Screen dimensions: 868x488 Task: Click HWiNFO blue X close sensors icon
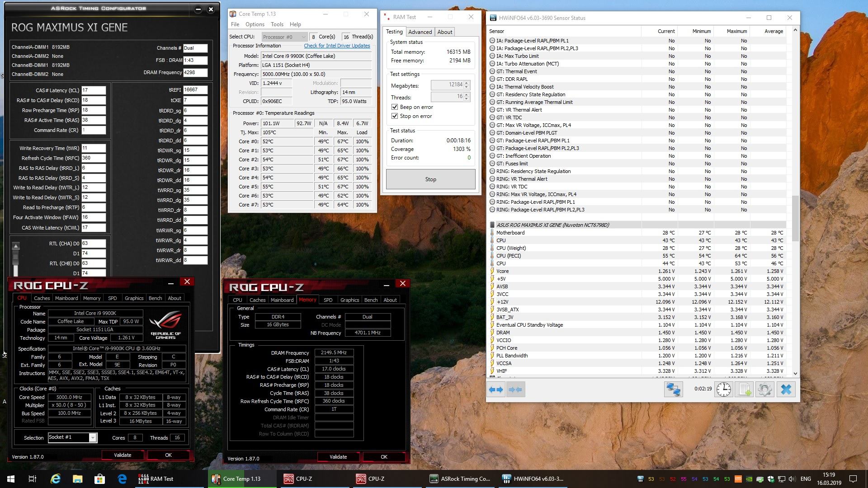point(786,389)
